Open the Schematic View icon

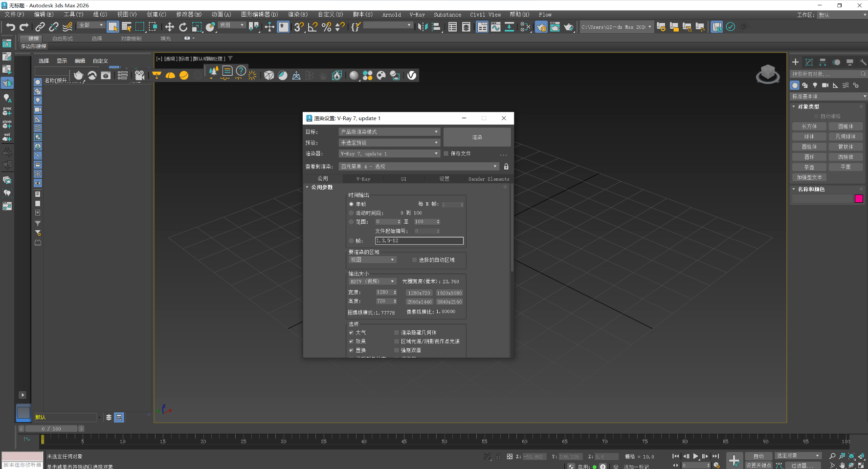[509, 27]
